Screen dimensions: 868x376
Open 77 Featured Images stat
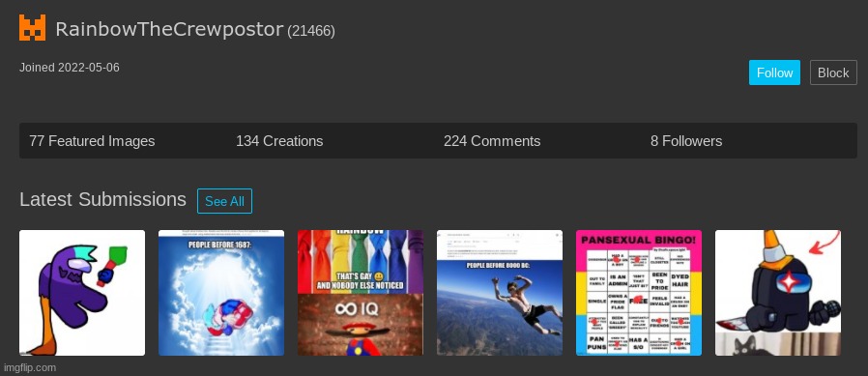pos(92,141)
